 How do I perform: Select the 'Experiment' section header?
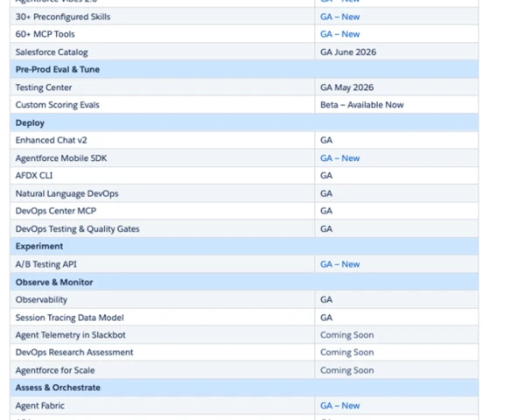coord(244,247)
